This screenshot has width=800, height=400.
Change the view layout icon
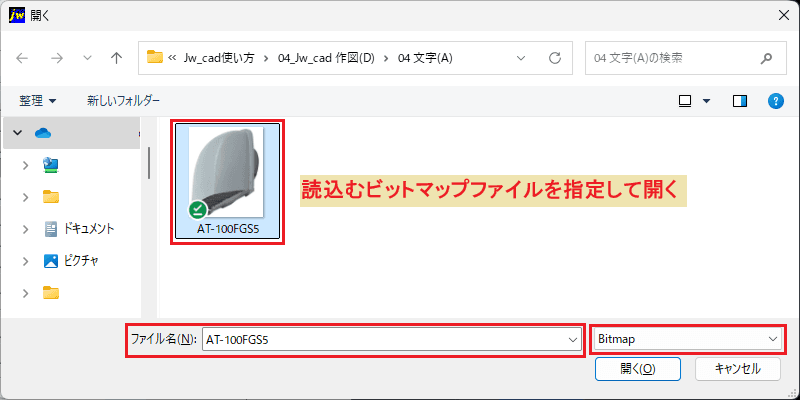click(x=685, y=102)
